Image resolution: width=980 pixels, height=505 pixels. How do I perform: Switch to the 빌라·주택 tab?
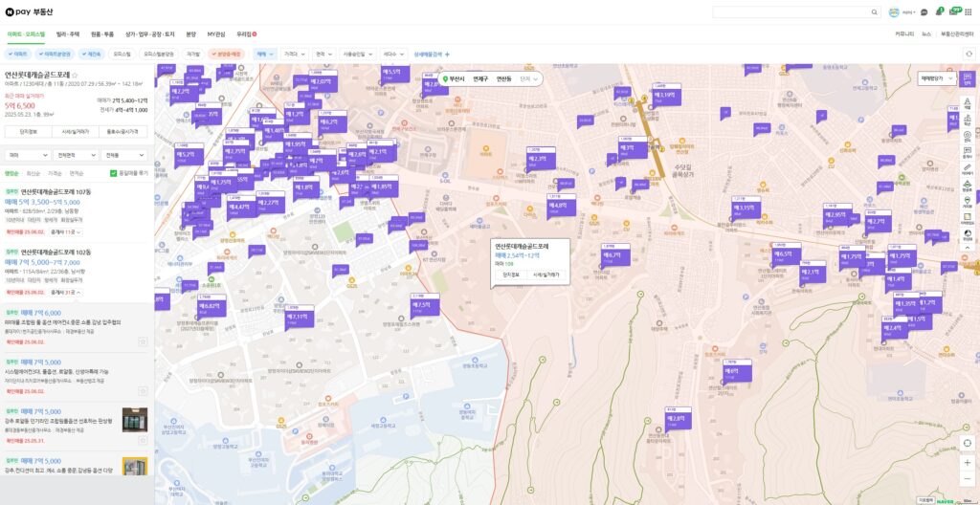click(68, 33)
